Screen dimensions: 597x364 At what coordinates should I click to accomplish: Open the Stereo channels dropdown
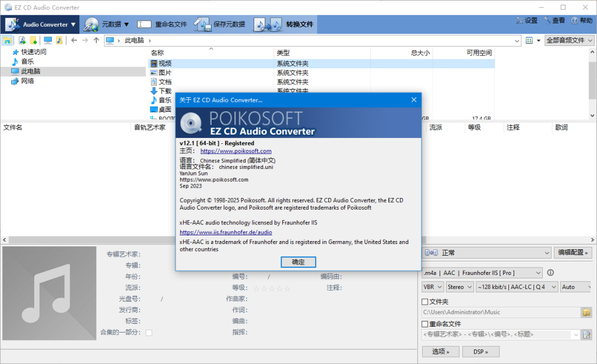(x=459, y=287)
